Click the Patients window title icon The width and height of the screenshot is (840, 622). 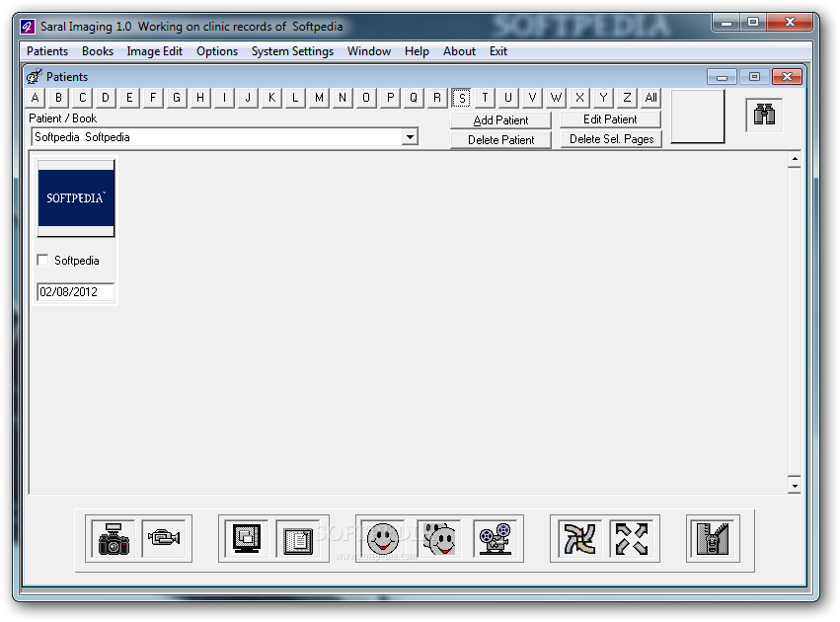point(34,77)
